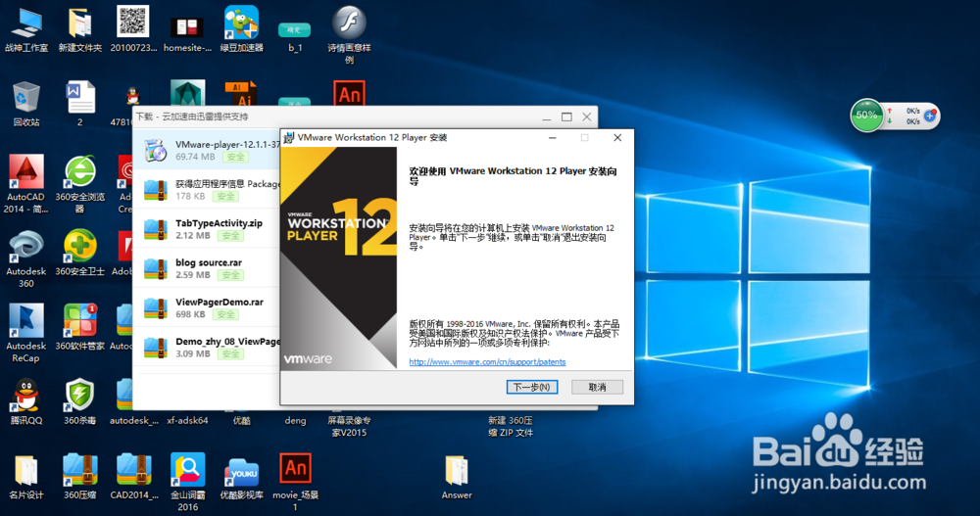Screen dimensions: 980x516
Task: Click the 50% green memory accelerator ball
Action: [866, 115]
